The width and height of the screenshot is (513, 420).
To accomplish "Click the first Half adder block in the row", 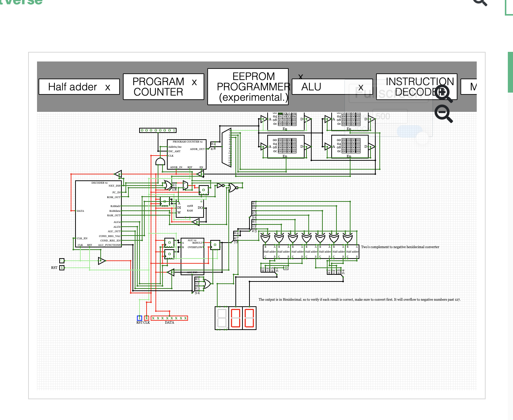I will pos(270,251).
